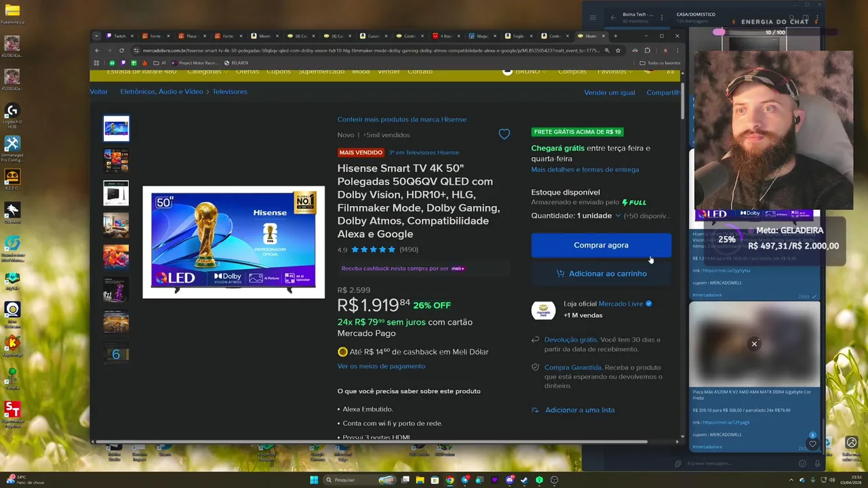Open the Chrome extensions puzzle icon
The height and width of the screenshot is (488, 868).
pyautogui.click(x=647, y=50)
